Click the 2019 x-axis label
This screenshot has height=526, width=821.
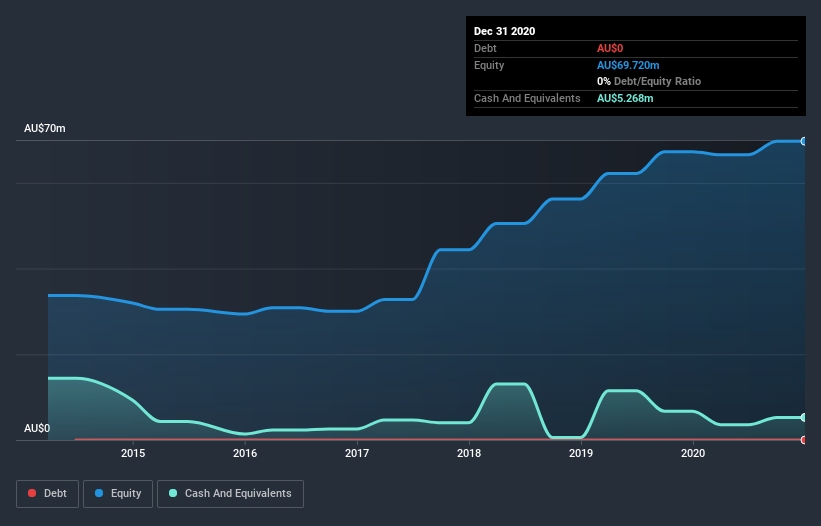581,453
